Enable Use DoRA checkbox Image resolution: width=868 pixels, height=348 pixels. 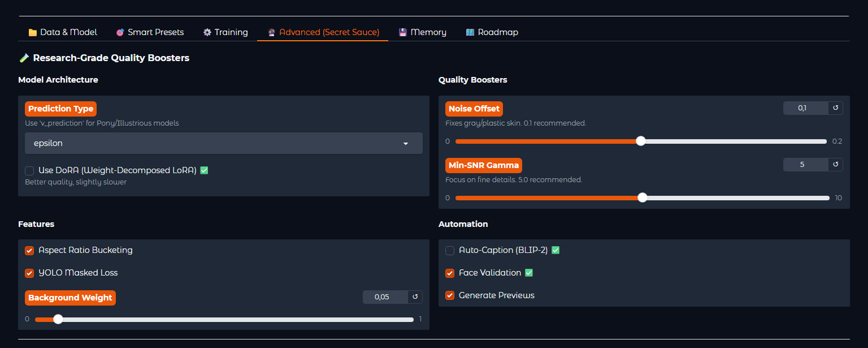pos(29,170)
